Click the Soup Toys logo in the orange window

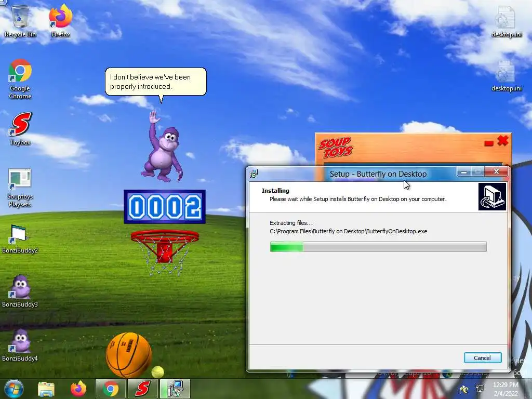coord(336,148)
